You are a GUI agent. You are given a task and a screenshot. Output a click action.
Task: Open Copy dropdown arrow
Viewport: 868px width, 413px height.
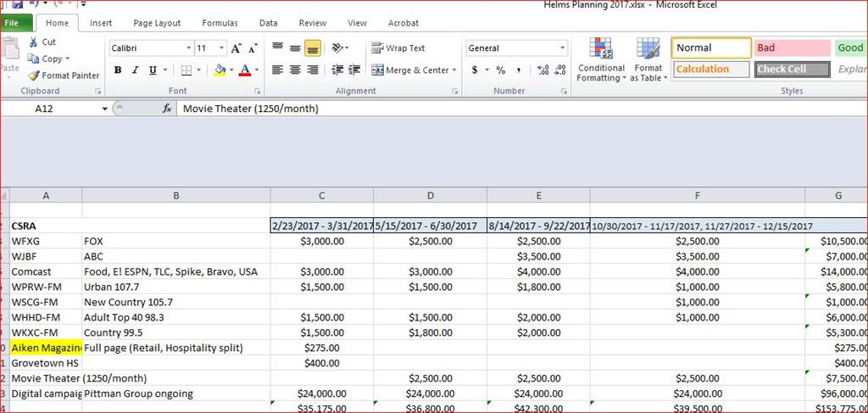[x=68, y=59]
